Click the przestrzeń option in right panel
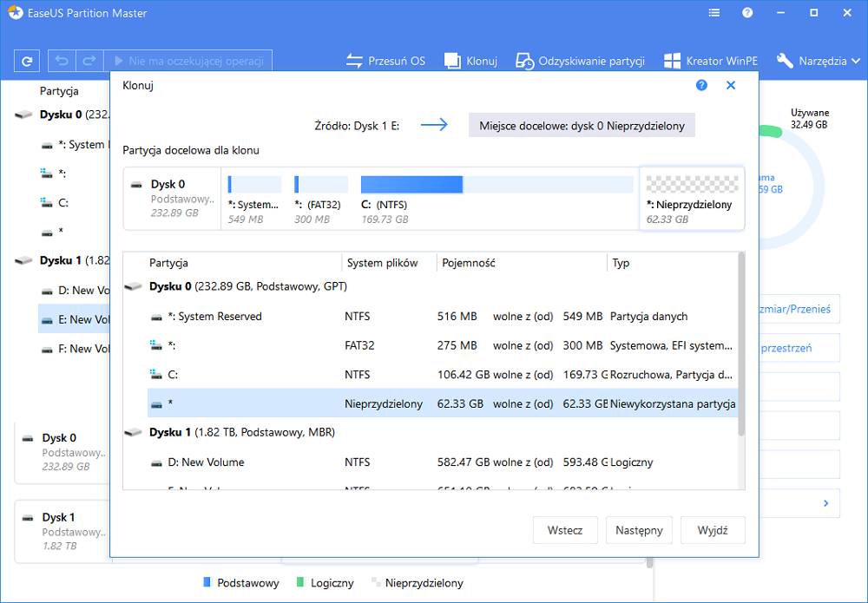The height and width of the screenshot is (603, 868). (x=799, y=348)
